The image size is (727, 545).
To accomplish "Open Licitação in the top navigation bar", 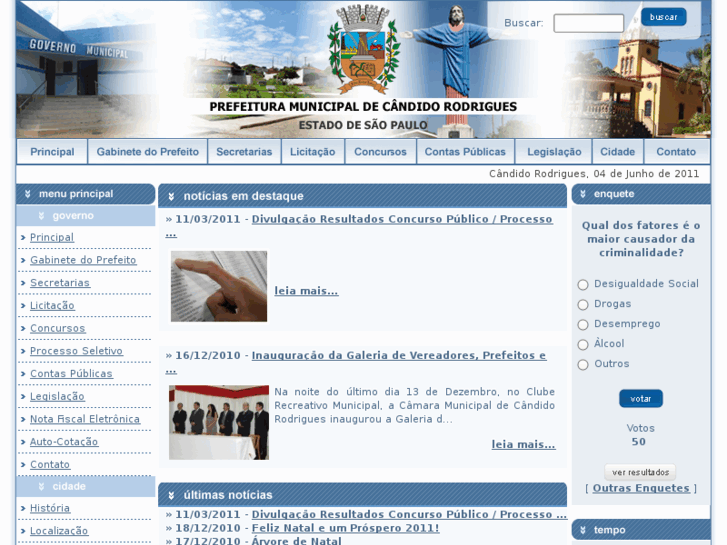I will click(312, 152).
